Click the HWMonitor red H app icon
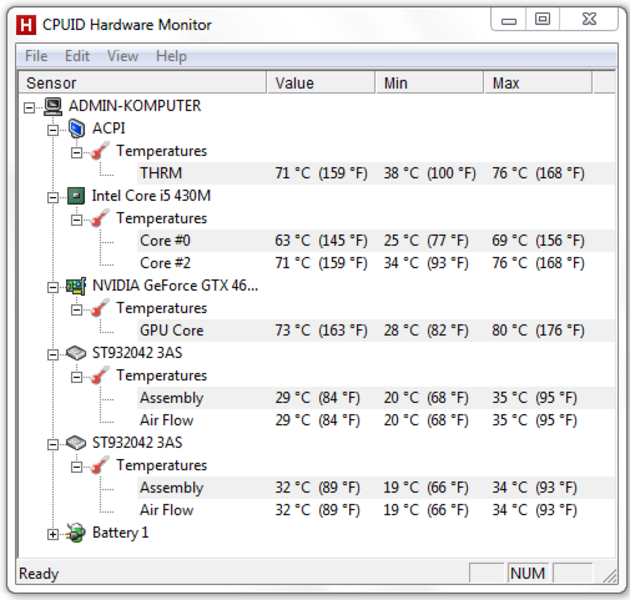The height and width of the screenshot is (600, 630). pos(26,25)
